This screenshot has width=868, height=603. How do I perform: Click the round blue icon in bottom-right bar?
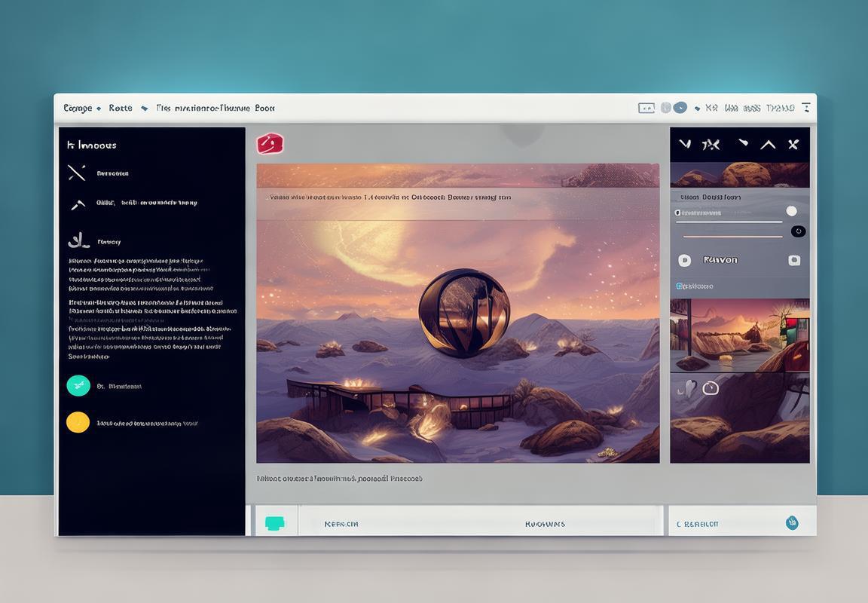pos(791,523)
